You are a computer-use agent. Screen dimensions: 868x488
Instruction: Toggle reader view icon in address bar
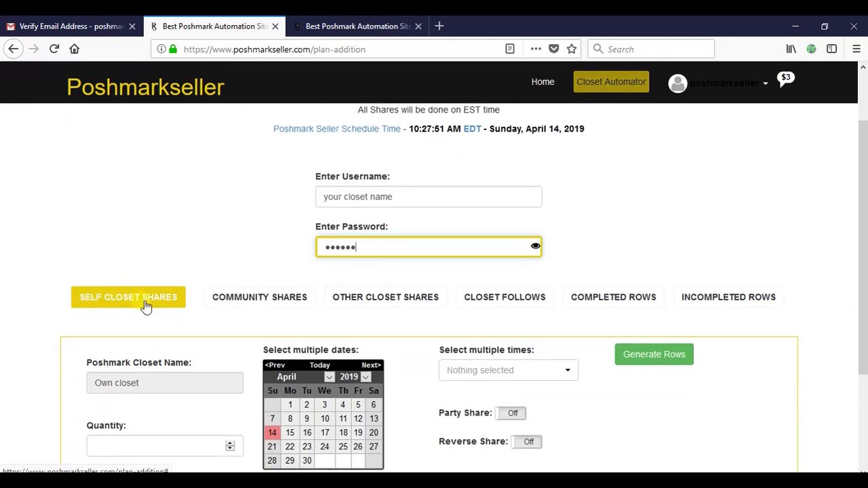point(510,49)
